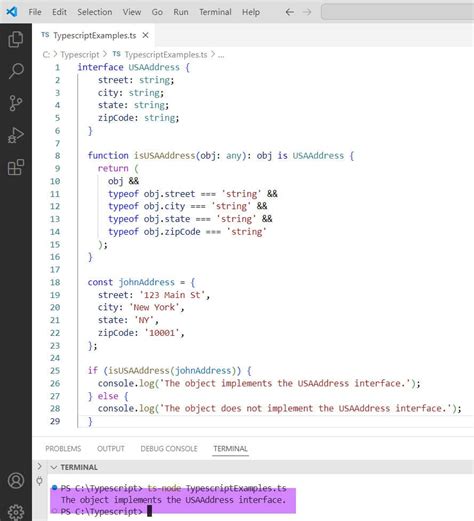Click 'const johnAddress = {' line
This screenshot has width=474, height=521.
[141, 282]
